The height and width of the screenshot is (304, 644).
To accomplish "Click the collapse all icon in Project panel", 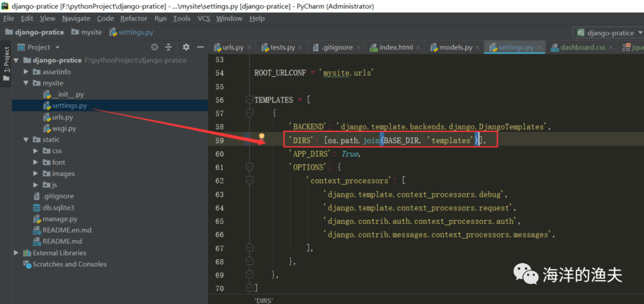I will click(x=168, y=47).
